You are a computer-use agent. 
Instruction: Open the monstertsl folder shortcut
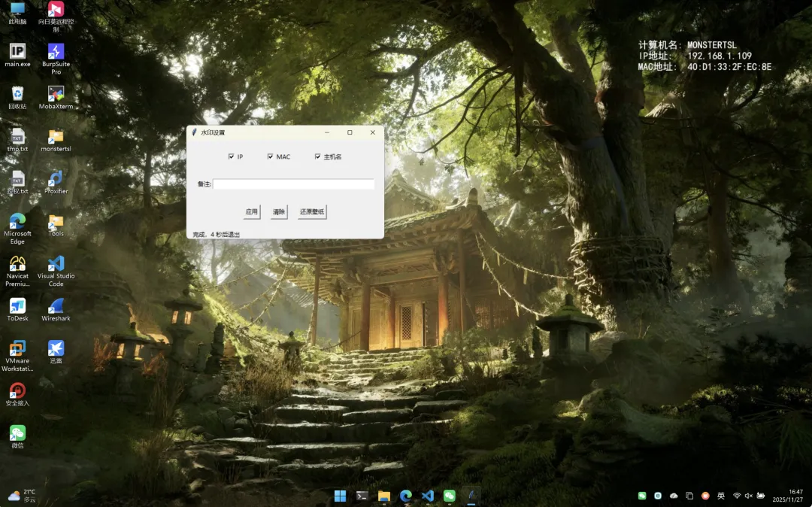(56, 141)
